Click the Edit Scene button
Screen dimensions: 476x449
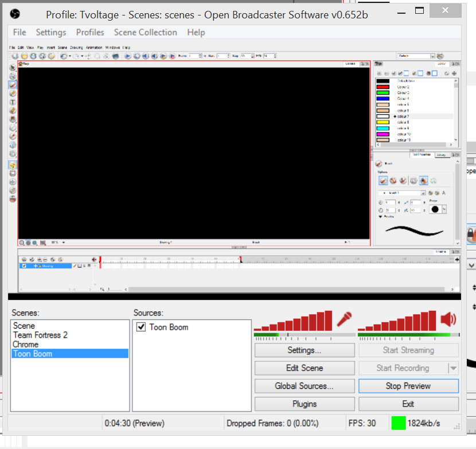[305, 368]
